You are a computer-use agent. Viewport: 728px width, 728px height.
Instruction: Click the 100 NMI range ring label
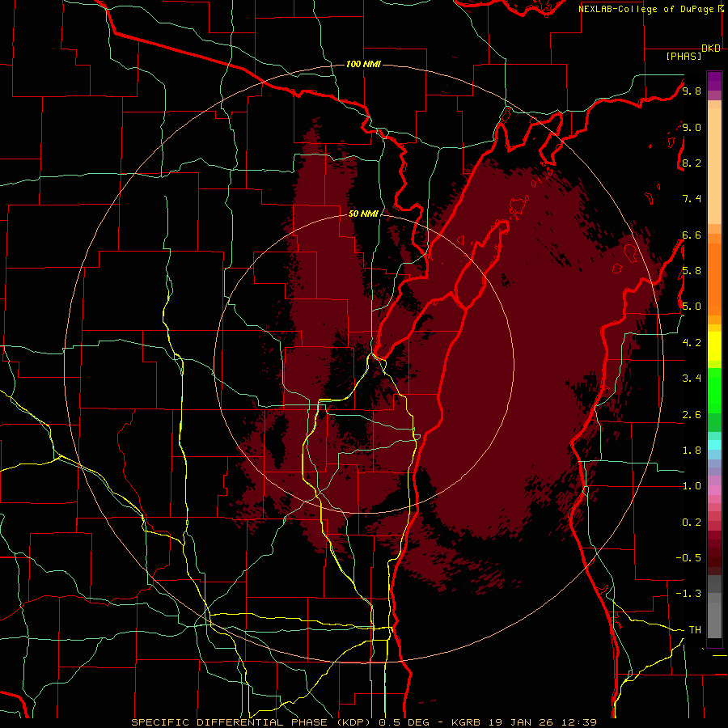[x=363, y=64]
